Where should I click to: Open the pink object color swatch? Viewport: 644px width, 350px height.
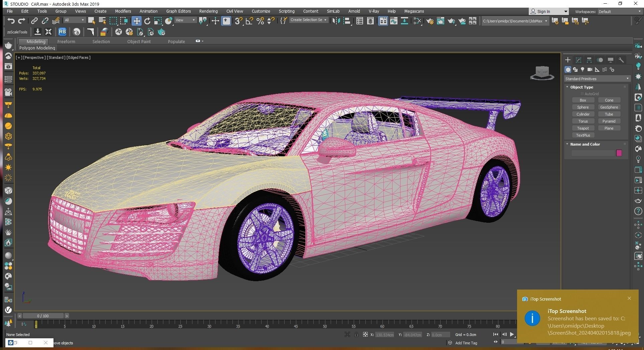tap(619, 153)
